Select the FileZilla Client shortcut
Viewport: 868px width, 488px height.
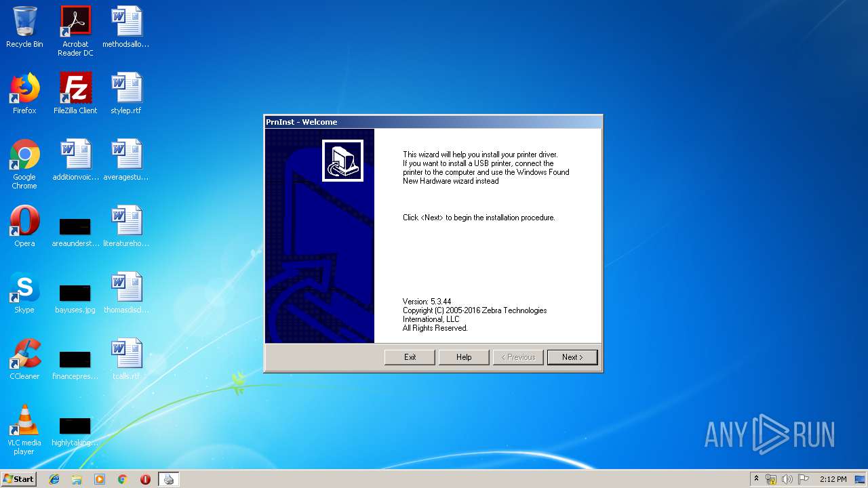[x=75, y=94]
